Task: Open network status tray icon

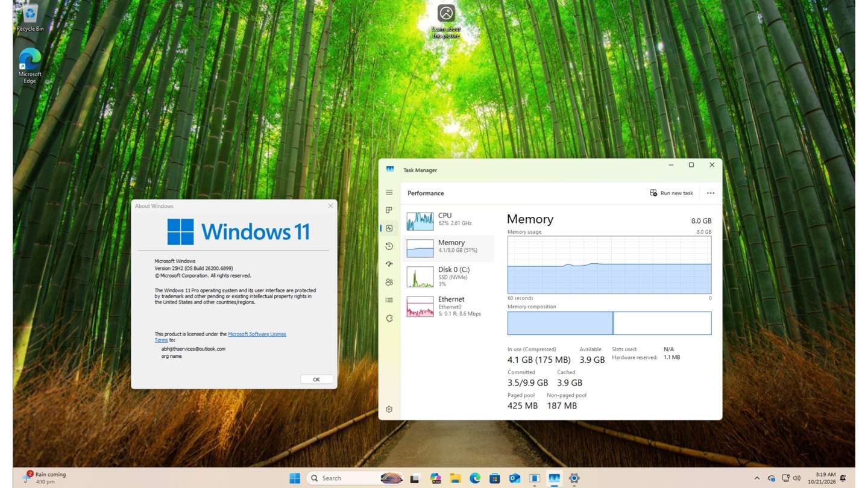Action: pos(785,478)
